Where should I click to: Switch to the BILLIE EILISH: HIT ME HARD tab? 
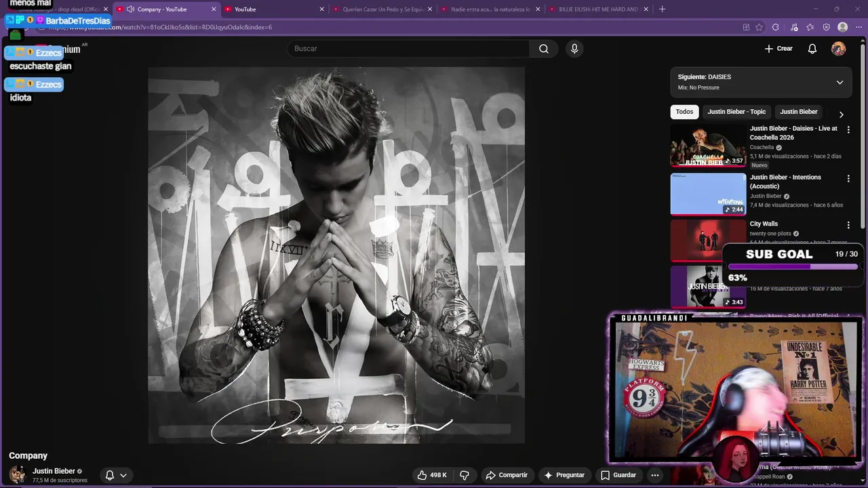(x=598, y=9)
